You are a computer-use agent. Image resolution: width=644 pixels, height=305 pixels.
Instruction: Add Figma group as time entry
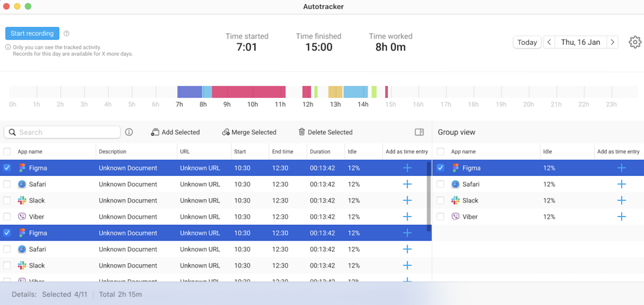click(x=621, y=168)
